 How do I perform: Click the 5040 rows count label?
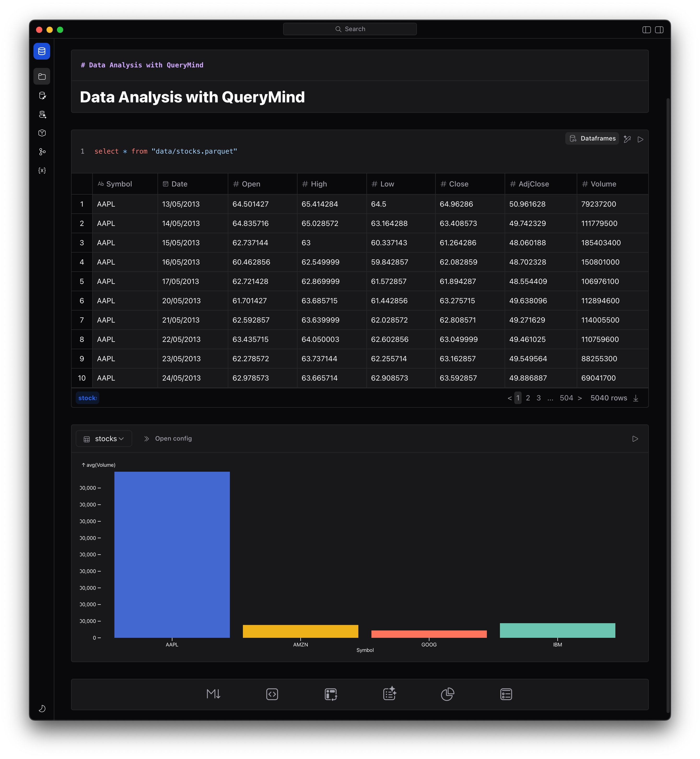pyautogui.click(x=609, y=398)
